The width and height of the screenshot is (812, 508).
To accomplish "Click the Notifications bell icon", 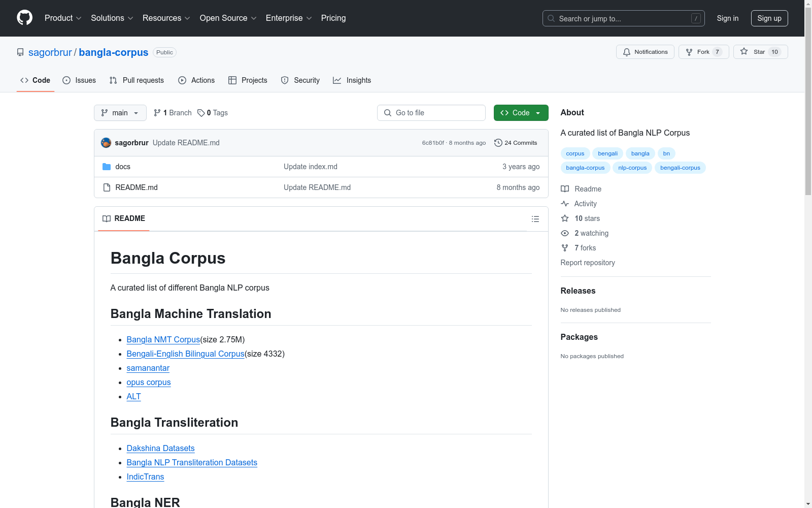I will click(x=627, y=52).
